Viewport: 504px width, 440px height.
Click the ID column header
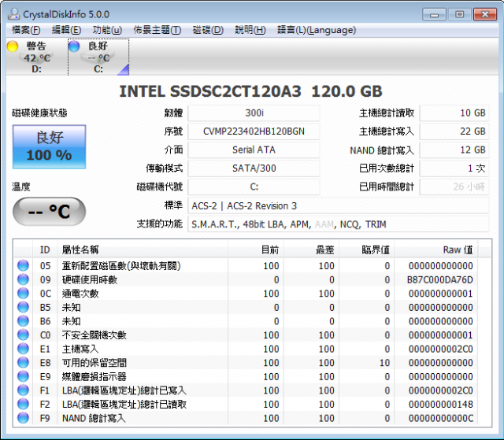45,250
